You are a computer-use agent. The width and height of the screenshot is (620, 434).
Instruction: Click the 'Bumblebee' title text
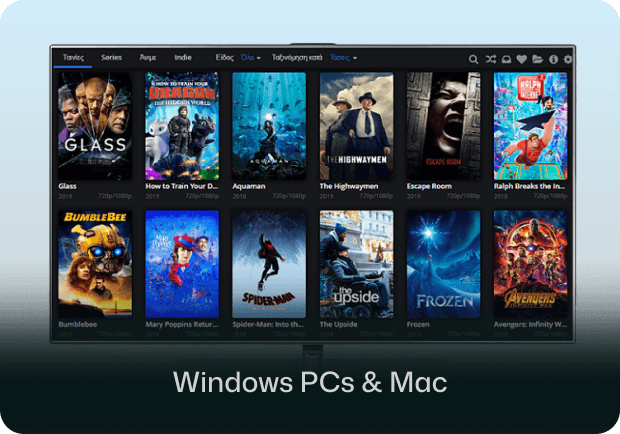click(78, 325)
